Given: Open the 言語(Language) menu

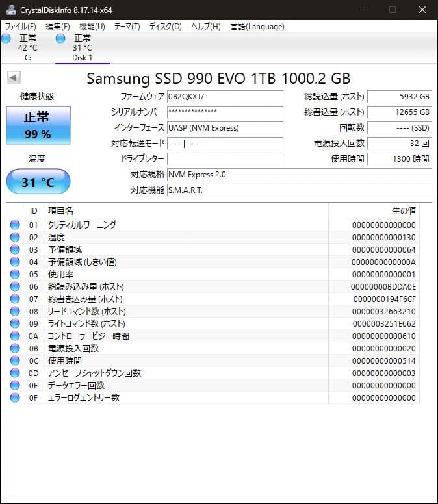Looking at the screenshot, I should (x=257, y=27).
